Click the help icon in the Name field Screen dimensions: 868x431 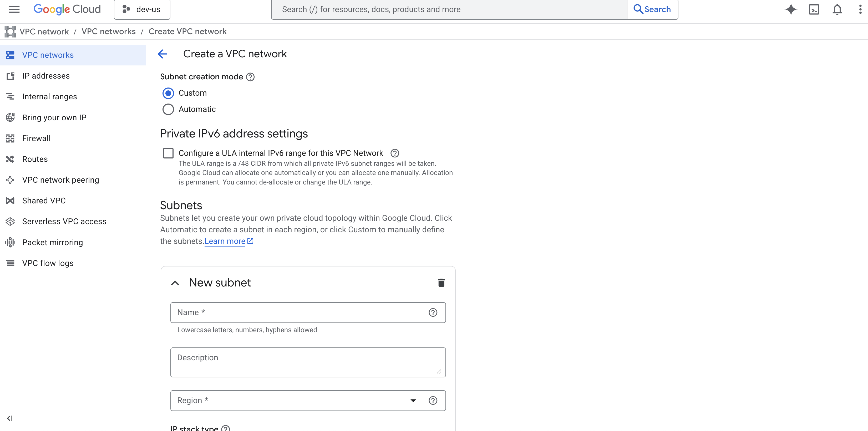(x=433, y=312)
